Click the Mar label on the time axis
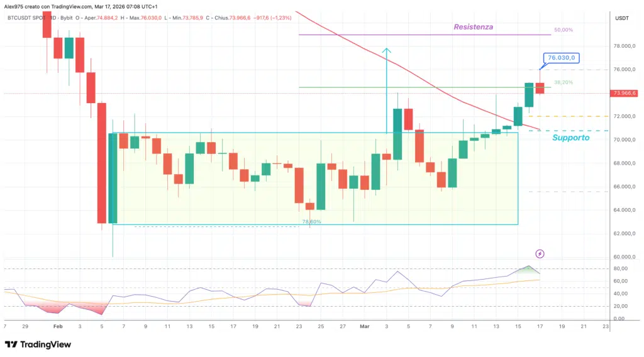Viewport: 644px width, 357px height. pos(365,327)
